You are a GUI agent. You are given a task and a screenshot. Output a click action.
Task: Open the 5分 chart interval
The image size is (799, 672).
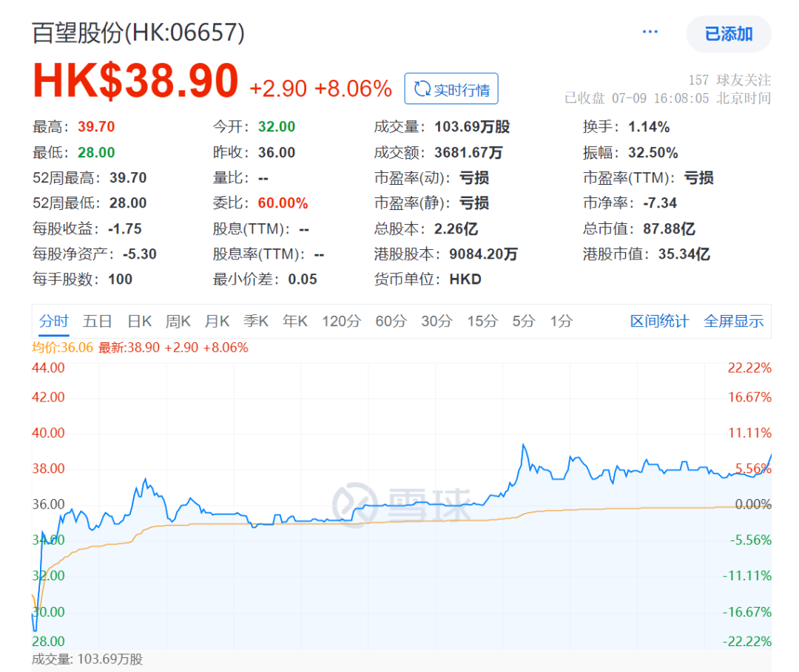[523, 321]
